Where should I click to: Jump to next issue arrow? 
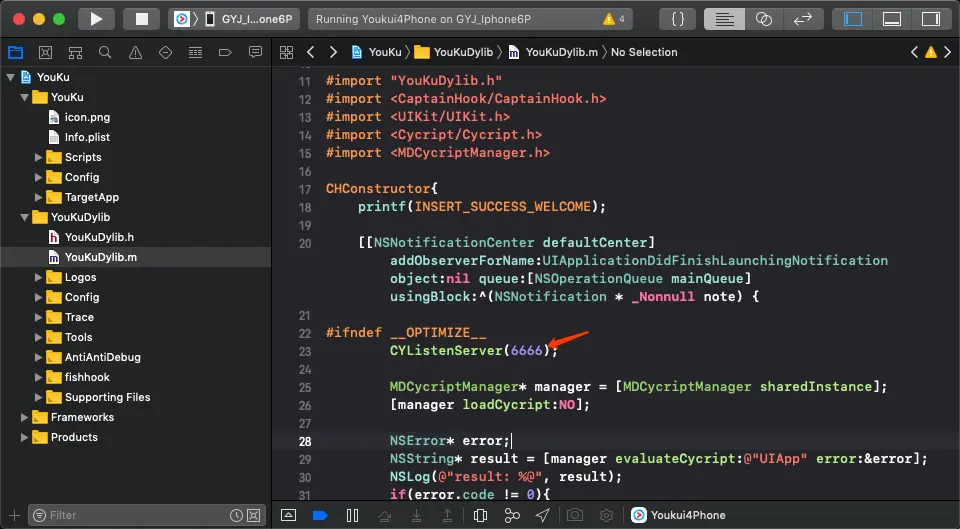pos(948,53)
